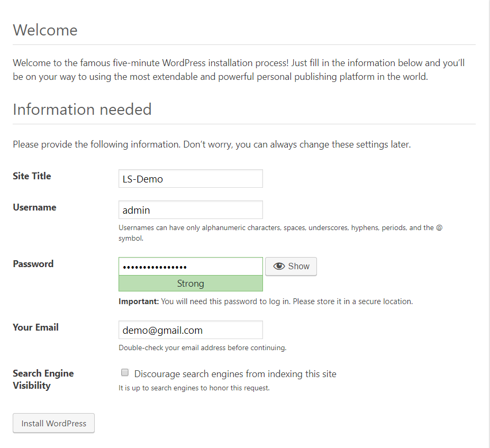Screen dimensions: 490x448
Task: Click the Install WordPress button
Action: (54, 423)
